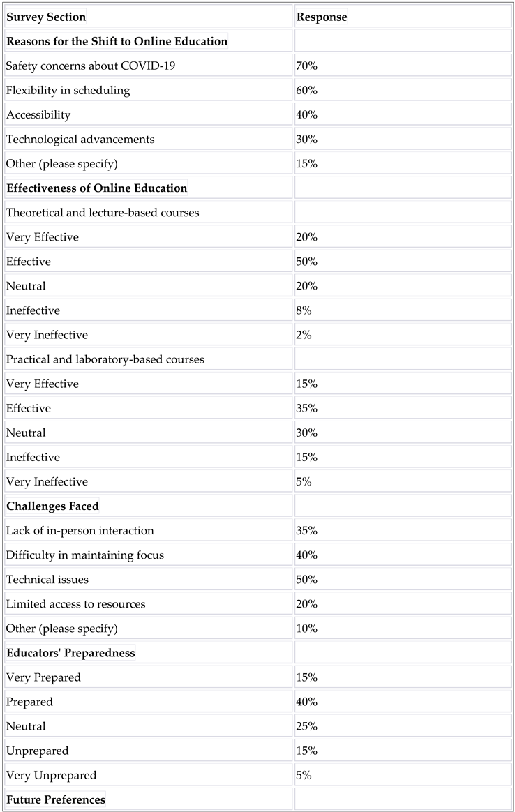The height and width of the screenshot is (812, 515).
Task: Click Limited access to resources cell
Action: [76, 604]
